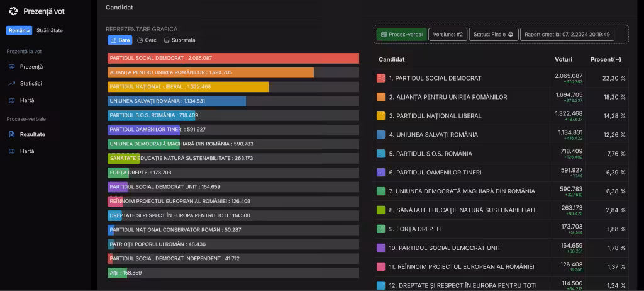Click the map icon under Prezență la vot
This screenshot has width=644, height=291.
coord(12,100)
